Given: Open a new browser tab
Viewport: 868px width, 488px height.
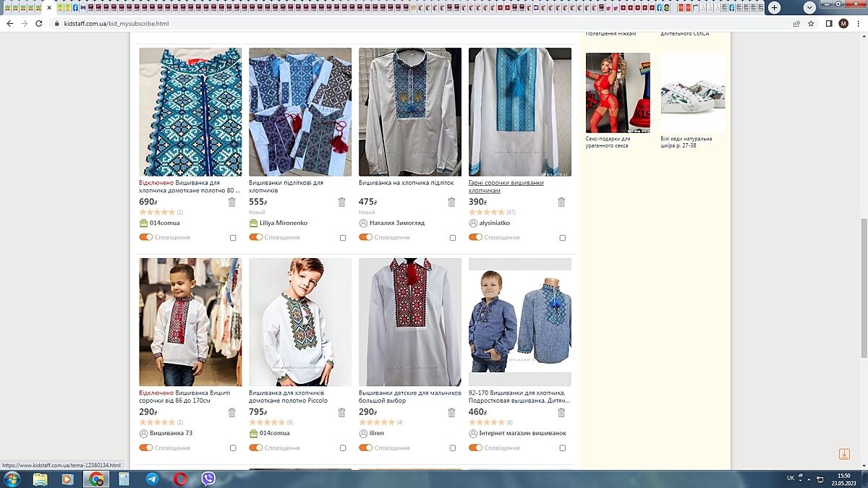Looking at the screenshot, I should 775,7.
